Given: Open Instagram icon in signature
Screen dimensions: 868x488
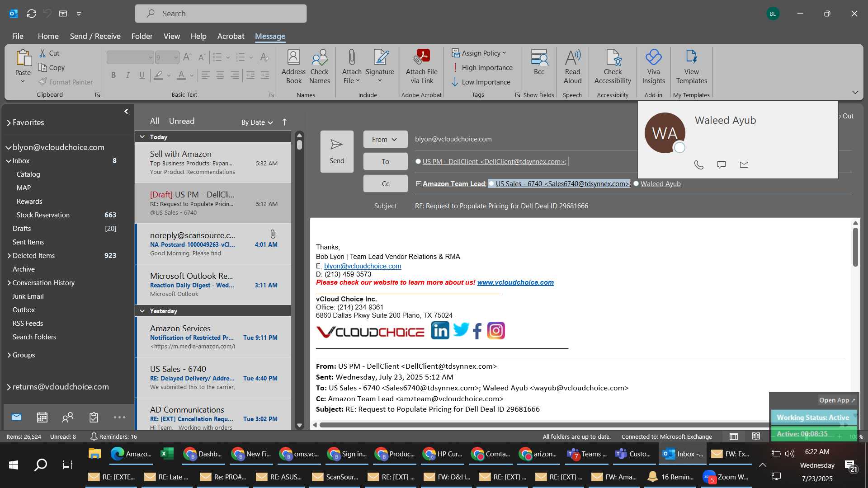Looking at the screenshot, I should (x=496, y=331).
